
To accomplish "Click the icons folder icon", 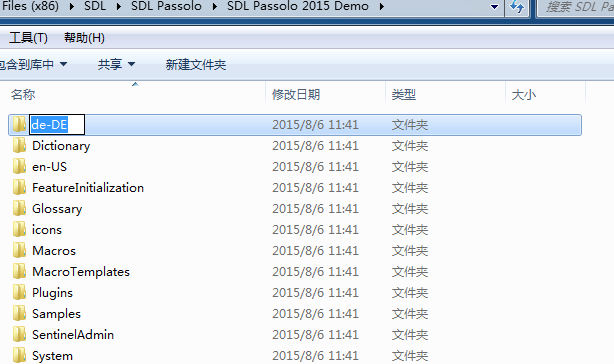I will click(x=19, y=229).
